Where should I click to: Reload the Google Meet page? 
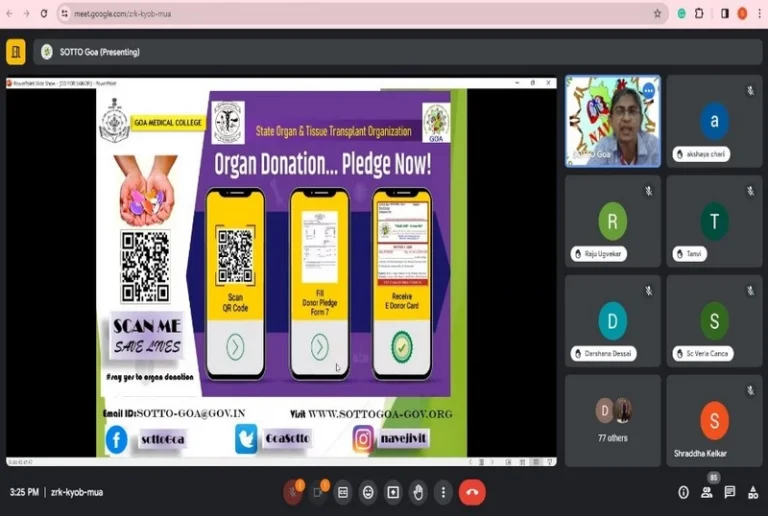tap(44, 14)
